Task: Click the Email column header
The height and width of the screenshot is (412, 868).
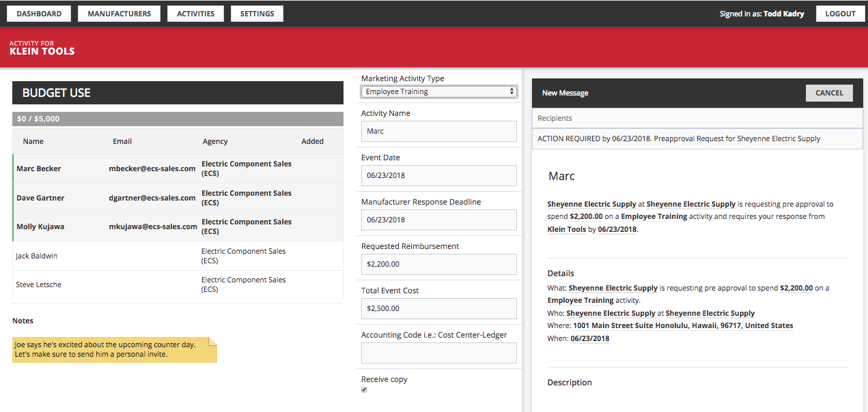Action: pyautogui.click(x=122, y=141)
